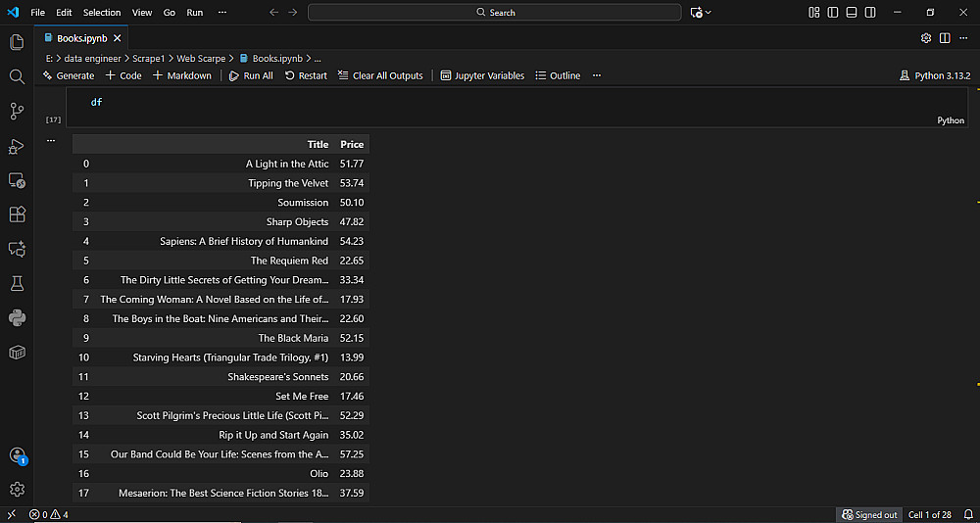
Task: Go forward in navigation history
Action: click(292, 13)
